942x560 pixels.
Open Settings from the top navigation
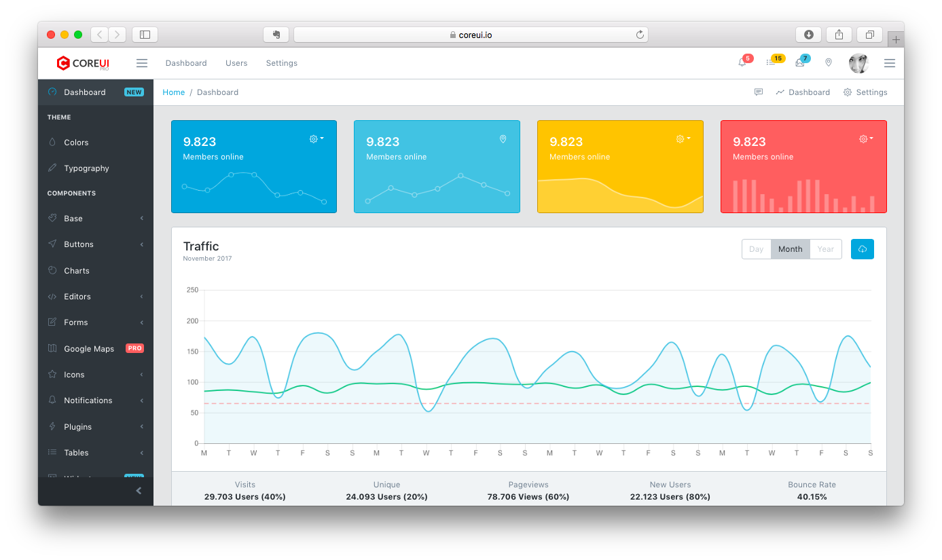[282, 62]
